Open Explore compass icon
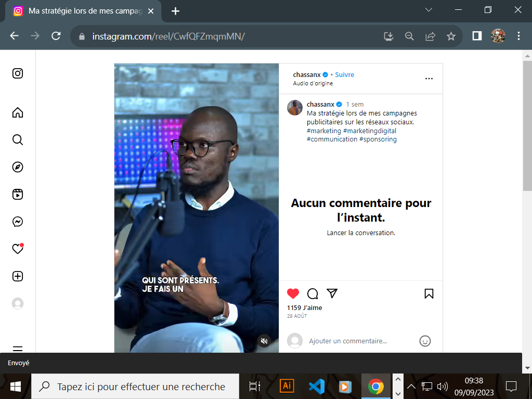The width and height of the screenshot is (532, 399). click(18, 167)
